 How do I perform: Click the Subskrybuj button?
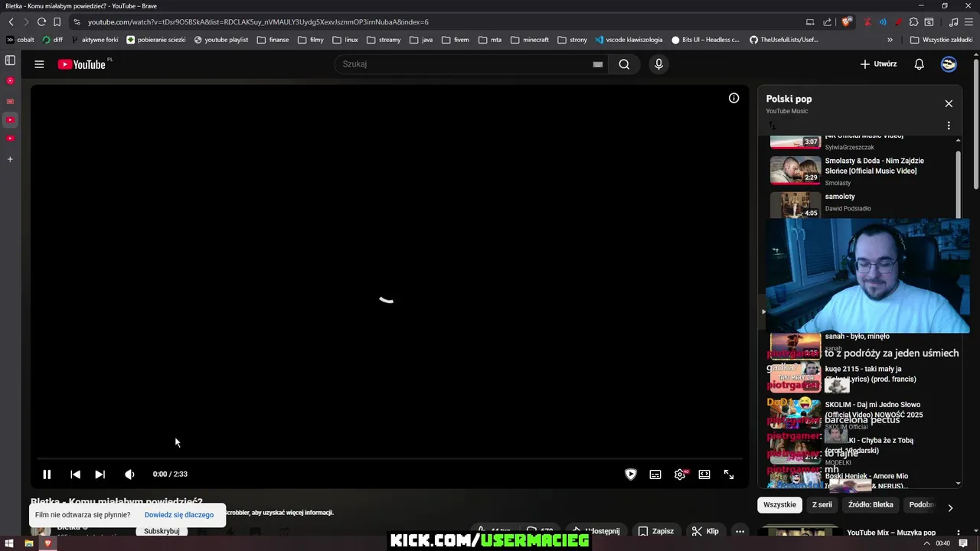pyautogui.click(x=162, y=531)
